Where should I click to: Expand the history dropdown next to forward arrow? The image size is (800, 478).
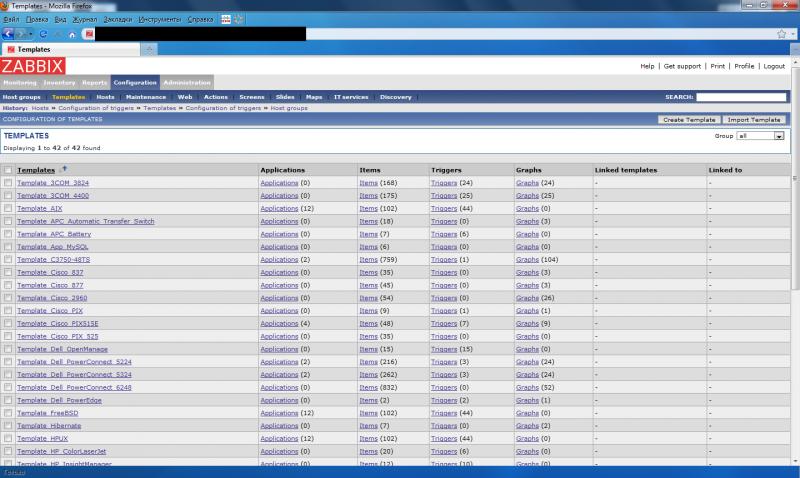tap(31, 33)
